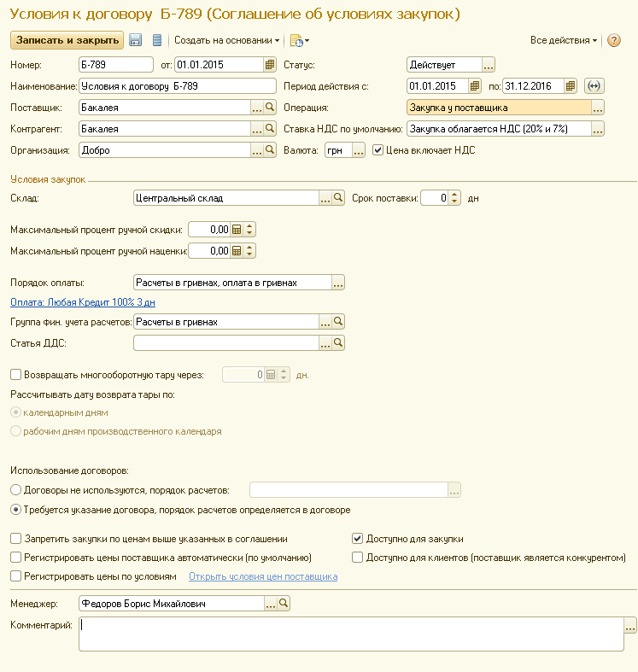638x672 pixels.
Task: Toggle the Цена включает НДС checkbox
Action: coord(378,150)
